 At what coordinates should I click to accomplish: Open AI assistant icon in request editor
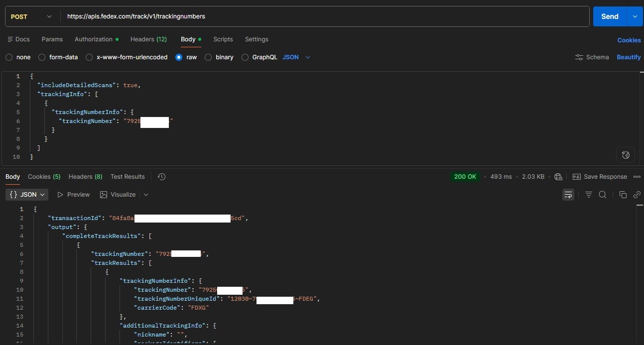pyautogui.click(x=626, y=155)
